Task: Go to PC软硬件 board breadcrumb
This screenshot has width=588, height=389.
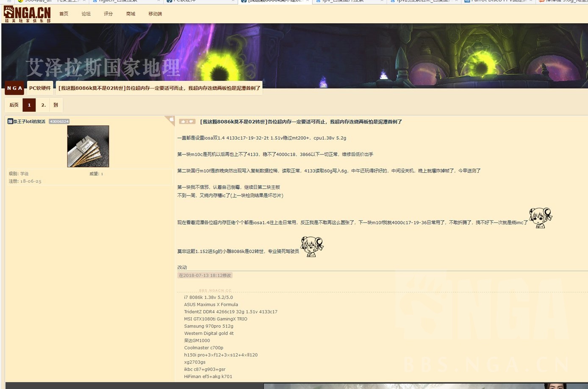Action: pyautogui.click(x=40, y=88)
